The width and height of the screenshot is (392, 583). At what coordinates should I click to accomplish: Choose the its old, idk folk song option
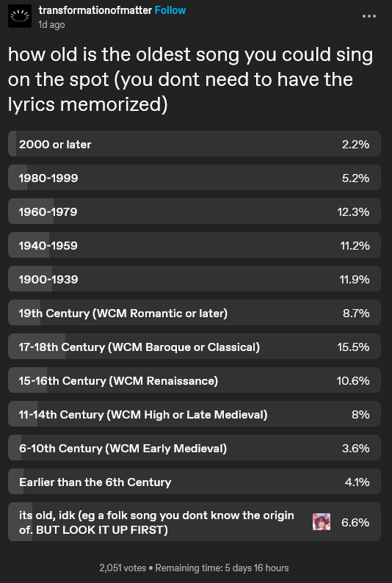point(195,521)
